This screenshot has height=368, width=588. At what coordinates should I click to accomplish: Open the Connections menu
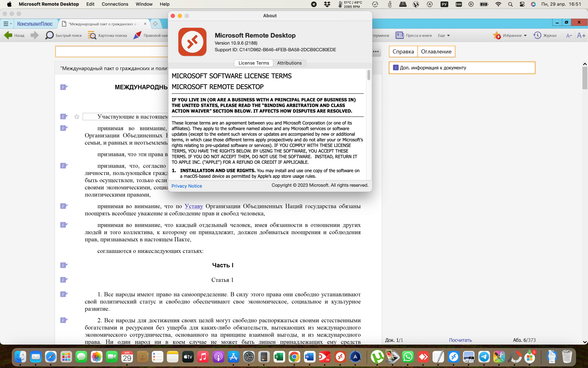(x=115, y=4)
